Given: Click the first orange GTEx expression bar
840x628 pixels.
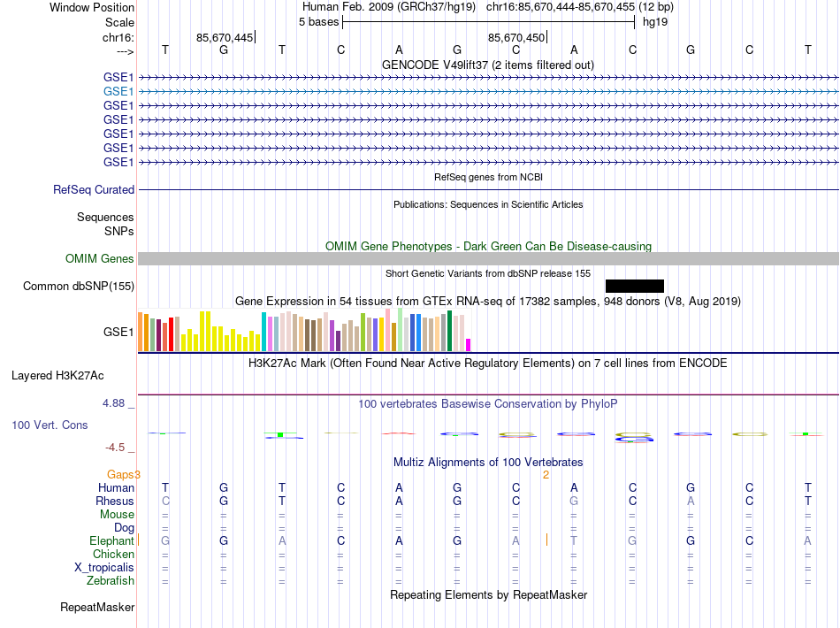Looking at the screenshot, I should click(141, 332).
